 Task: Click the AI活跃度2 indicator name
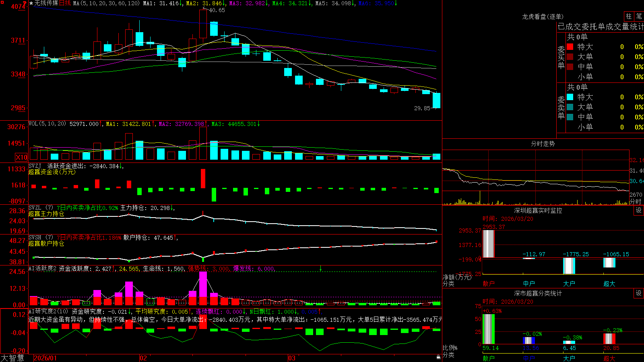[x=43, y=268]
